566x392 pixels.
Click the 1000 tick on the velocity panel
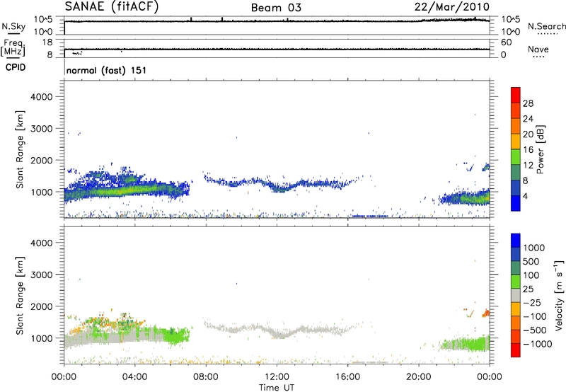coord(41,338)
